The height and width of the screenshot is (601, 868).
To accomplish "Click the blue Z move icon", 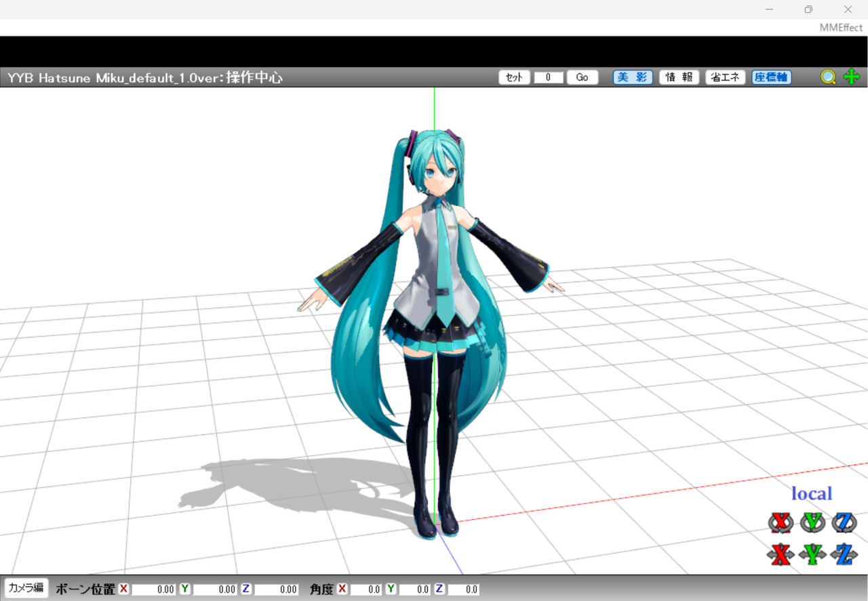I will point(844,555).
